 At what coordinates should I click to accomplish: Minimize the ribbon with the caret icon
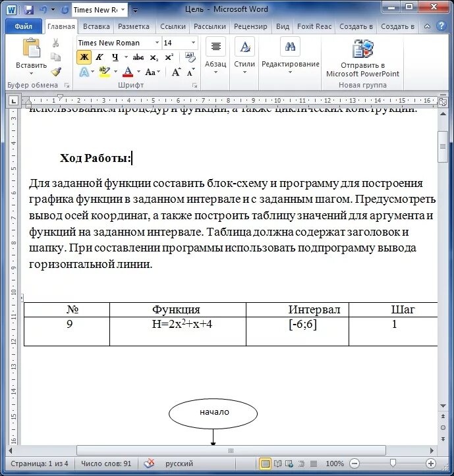point(427,26)
